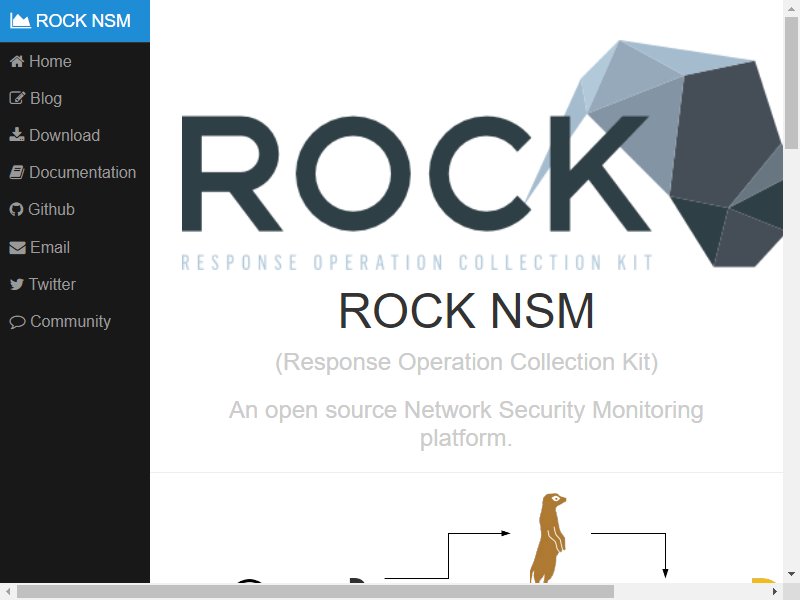Image resolution: width=800 pixels, height=600 pixels.
Task: Click the horizontal scrollbar thumb
Action: pyautogui.click(x=315, y=592)
